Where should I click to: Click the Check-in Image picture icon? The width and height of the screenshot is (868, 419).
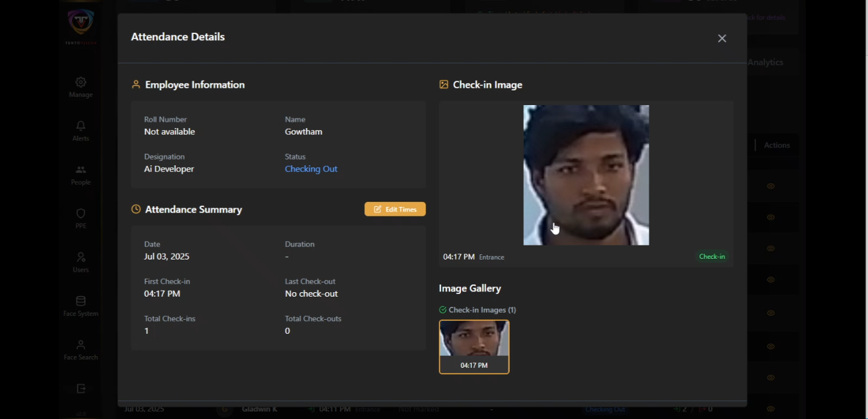click(x=443, y=84)
